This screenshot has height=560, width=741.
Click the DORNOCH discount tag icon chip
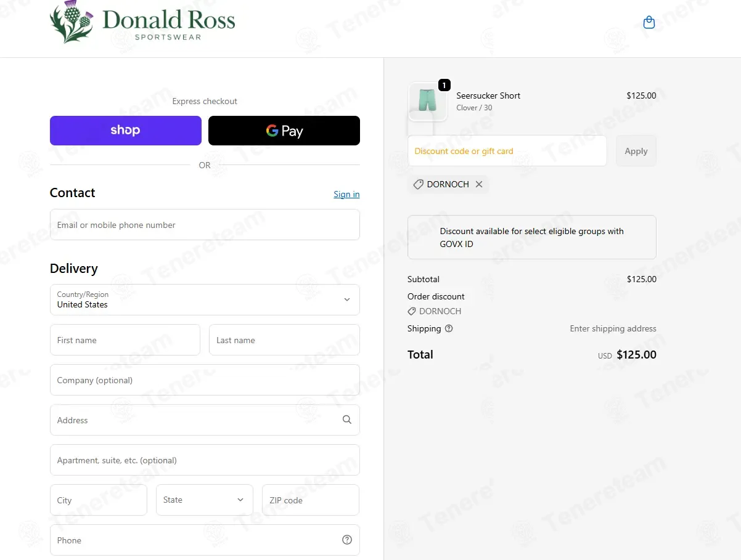pyautogui.click(x=418, y=184)
